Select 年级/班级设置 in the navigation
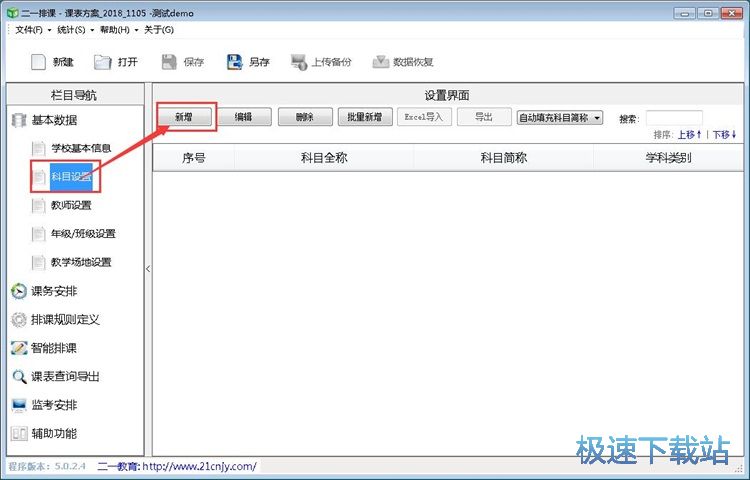The width and height of the screenshot is (750, 480). tap(83, 234)
